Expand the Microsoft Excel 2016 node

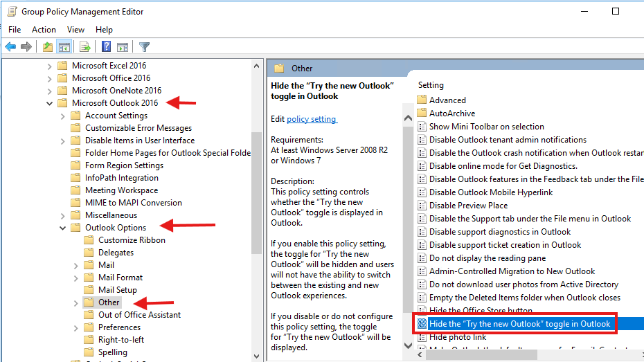[49, 66]
